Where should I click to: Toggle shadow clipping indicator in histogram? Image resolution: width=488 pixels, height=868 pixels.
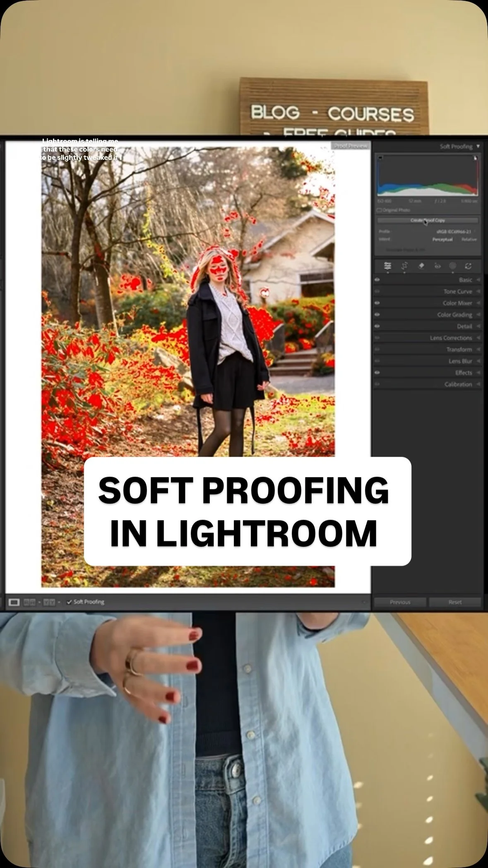(380, 157)
